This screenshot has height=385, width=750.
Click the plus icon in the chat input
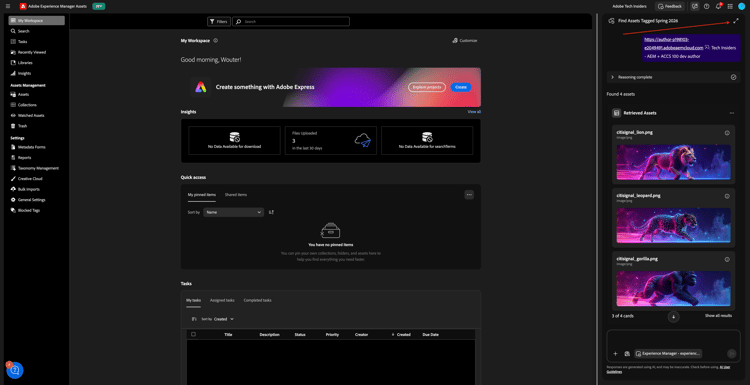616,354
